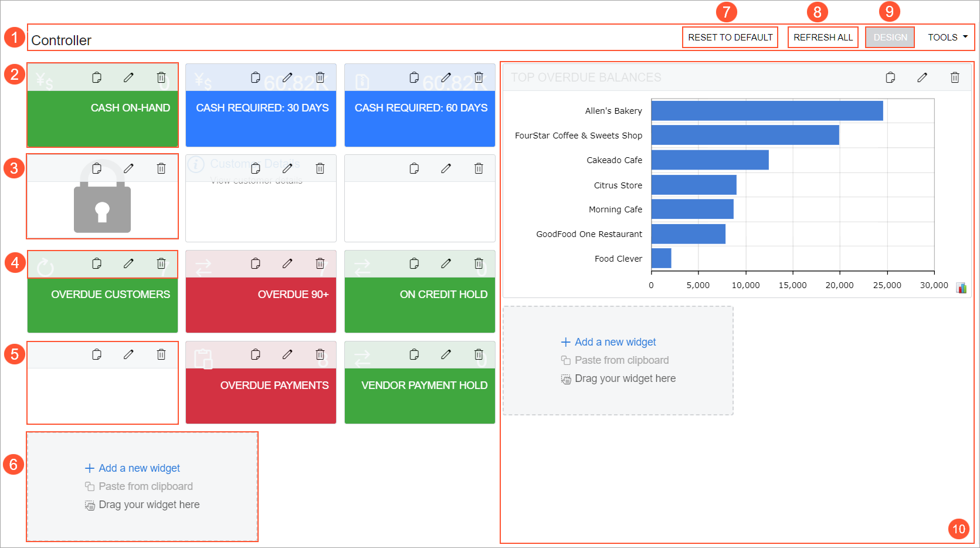Click the copy icon on Cash On-Hand widget
980x548 pixels.
[x=97, y=77]
